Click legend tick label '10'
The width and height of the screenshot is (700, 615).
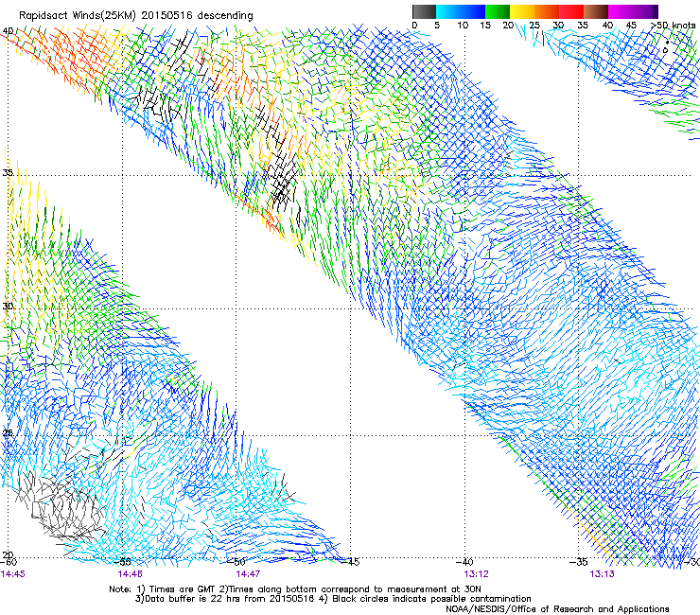tap(463, 26)
